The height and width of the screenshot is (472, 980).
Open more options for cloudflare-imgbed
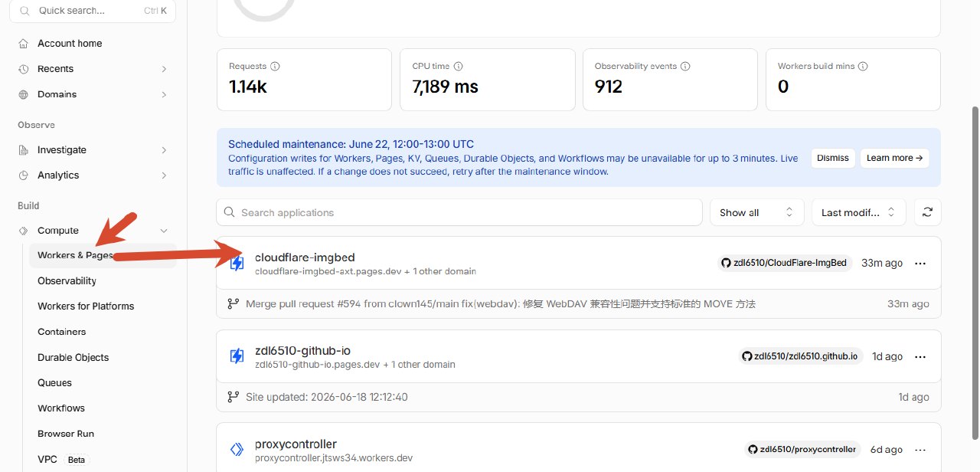tap(920, 263)
